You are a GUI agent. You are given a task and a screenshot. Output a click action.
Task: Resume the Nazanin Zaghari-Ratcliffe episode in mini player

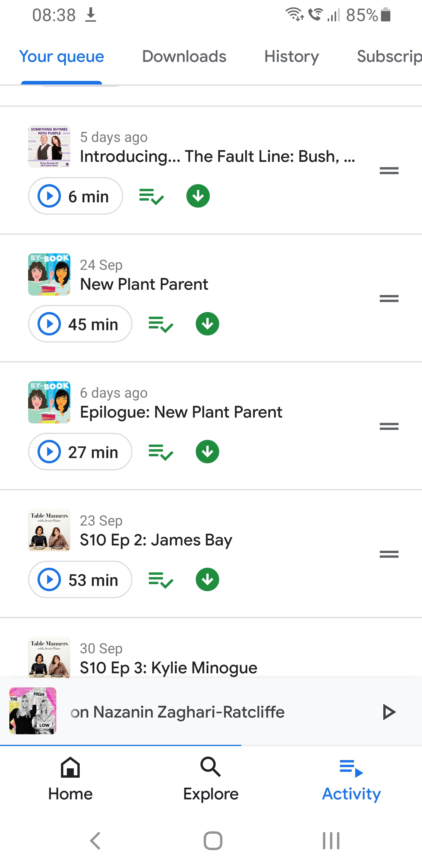[x=389, y=712]
